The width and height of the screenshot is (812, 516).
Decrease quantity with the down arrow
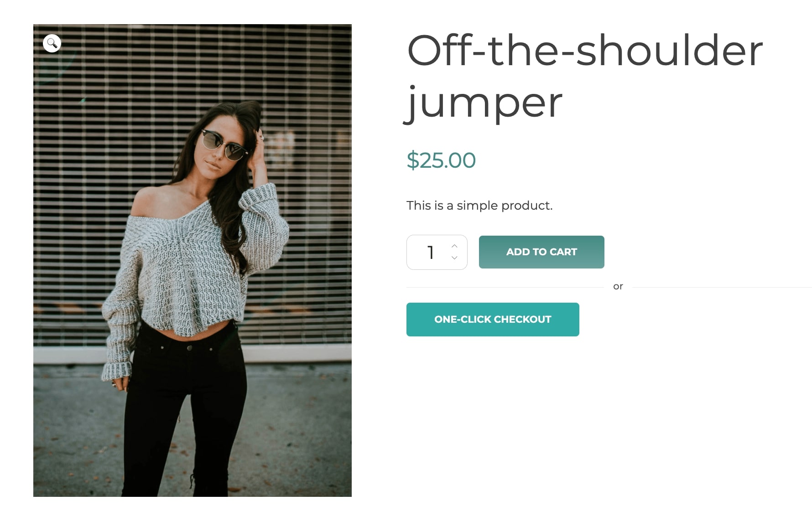tap(454, 258)
